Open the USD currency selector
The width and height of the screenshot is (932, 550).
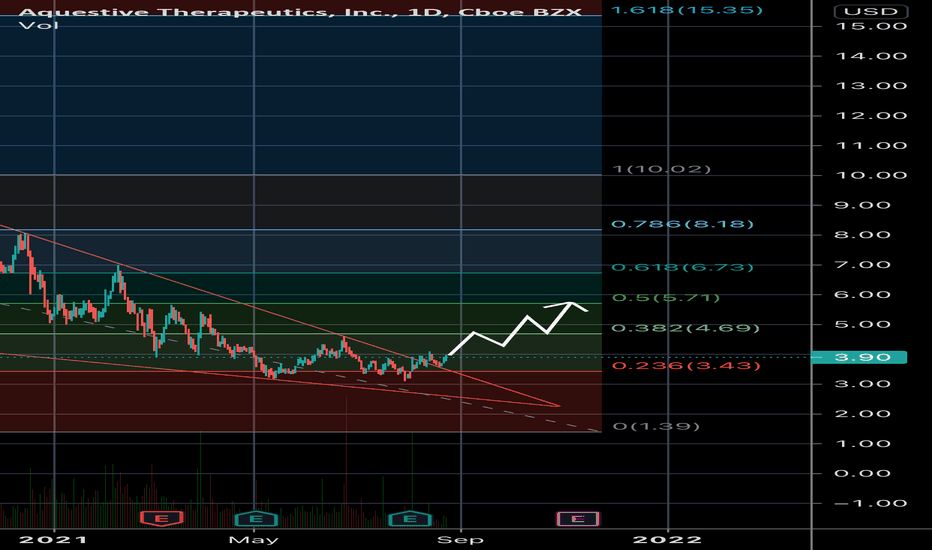[871, 11]
